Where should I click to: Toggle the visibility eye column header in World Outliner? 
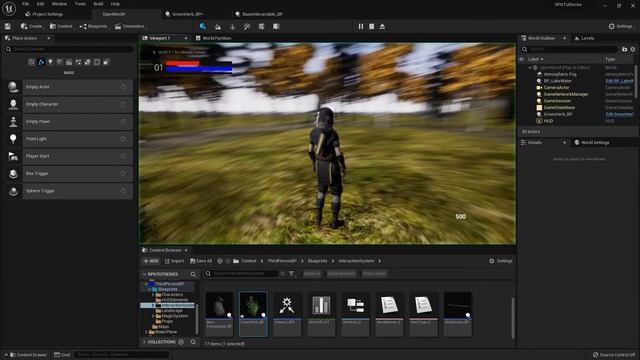[521, 59]
